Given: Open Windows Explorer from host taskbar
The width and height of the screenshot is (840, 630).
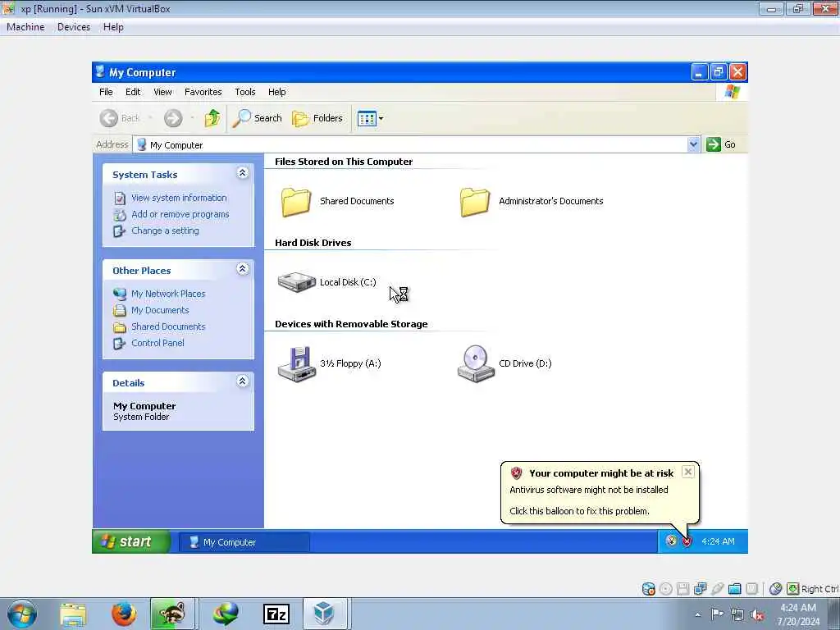Looking at the screenshot, I should [x=73, y=614].
